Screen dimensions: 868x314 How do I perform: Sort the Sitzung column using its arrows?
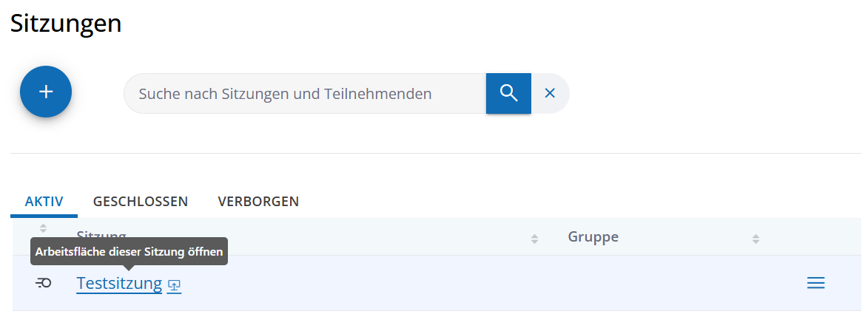534,239
